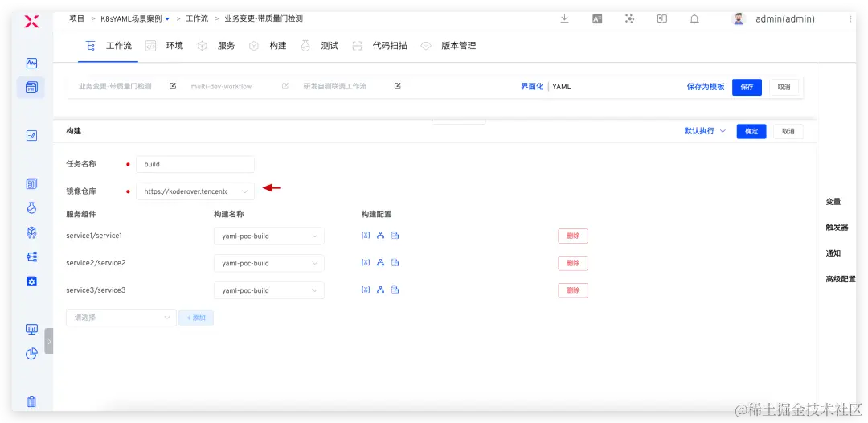Open the 触发器 side panel entry

837,227
